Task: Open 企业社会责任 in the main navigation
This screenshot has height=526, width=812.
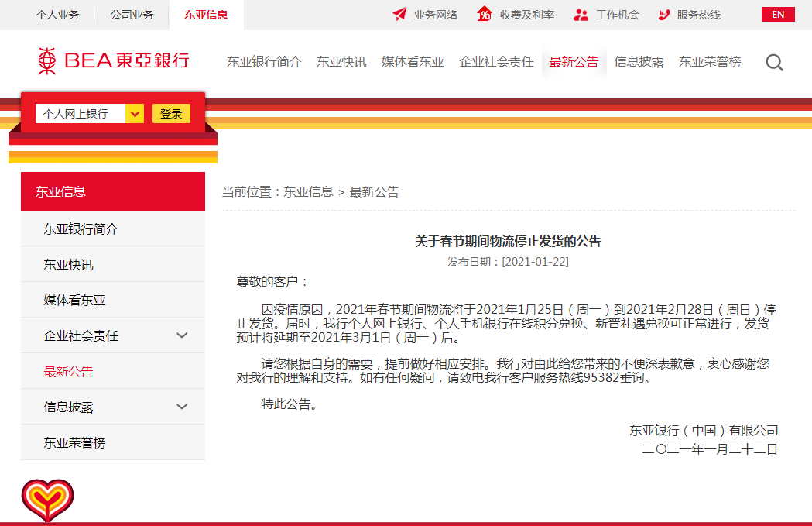Action: 497,62
